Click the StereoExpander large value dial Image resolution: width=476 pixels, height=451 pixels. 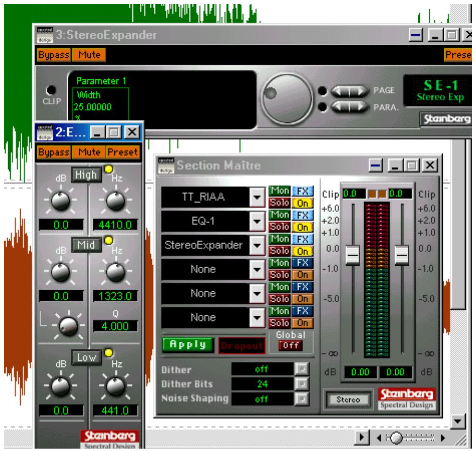[x=287, y=99]
